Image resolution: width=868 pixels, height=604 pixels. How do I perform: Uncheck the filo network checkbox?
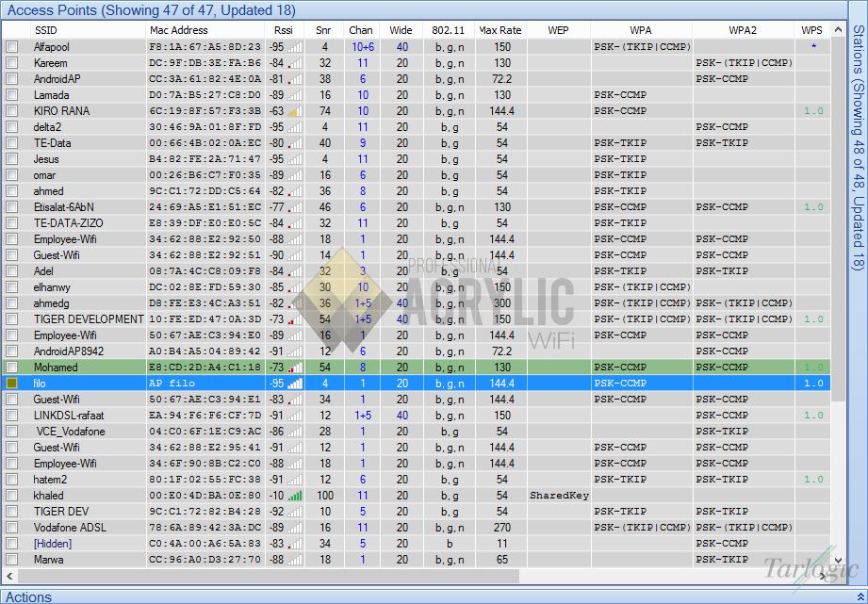(11, 384)
